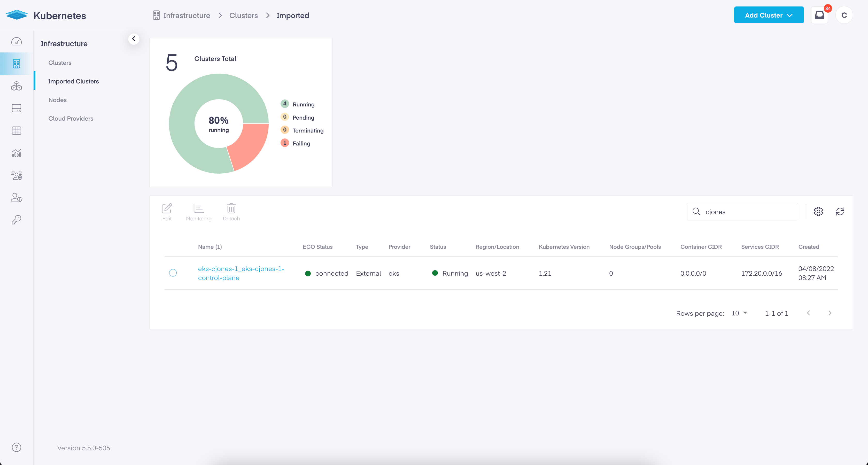Sort by the Created column header

809,247
